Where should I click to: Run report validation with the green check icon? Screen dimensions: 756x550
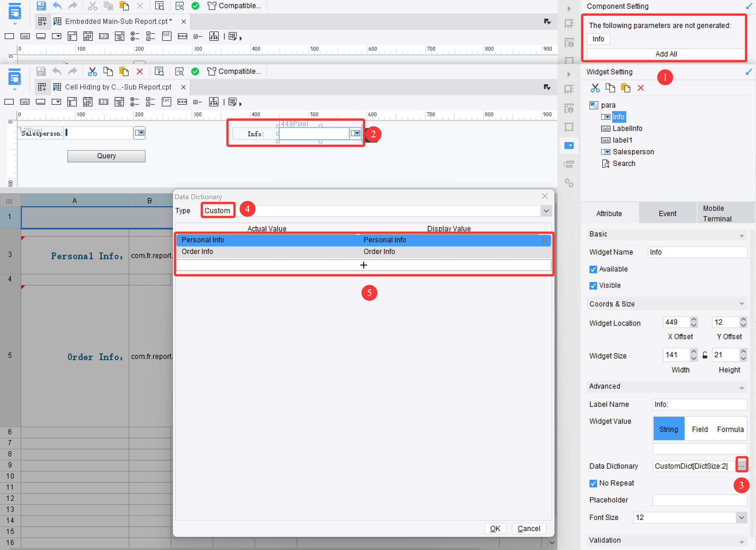(195, 6)
